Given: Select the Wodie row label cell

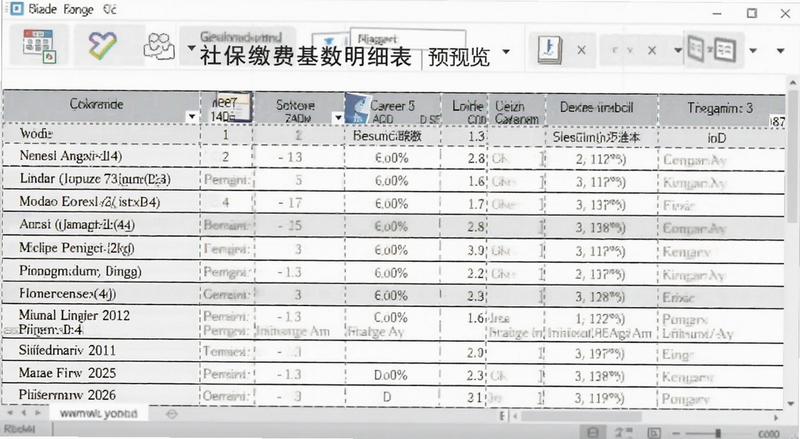Looking at the screenshot, I should 101,134.
